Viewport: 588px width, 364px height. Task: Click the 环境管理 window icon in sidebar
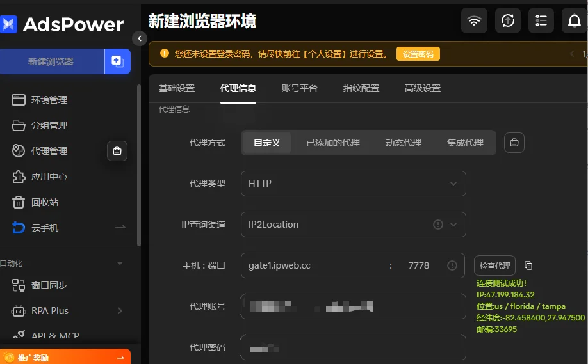(19, 100)
